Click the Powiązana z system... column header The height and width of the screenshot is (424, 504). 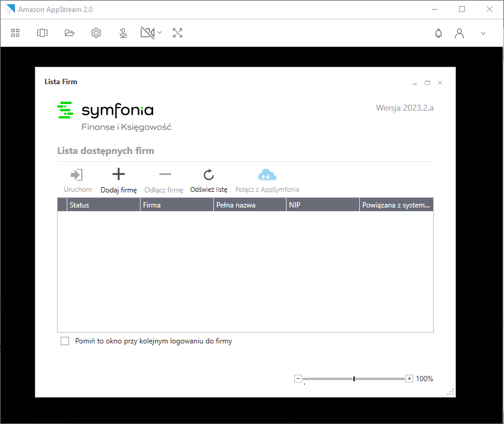click(396, 205)
